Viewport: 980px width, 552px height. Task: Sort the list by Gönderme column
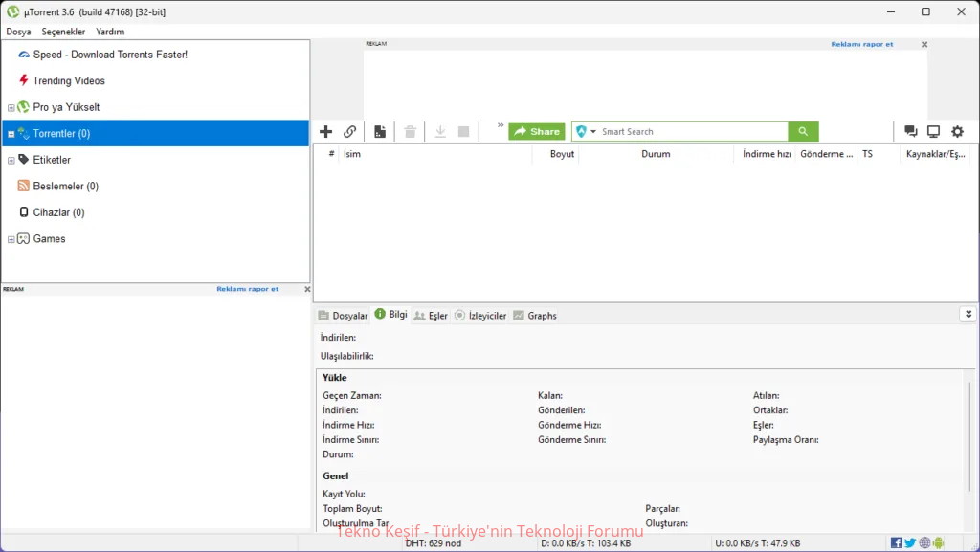click(x=826, y=154)
